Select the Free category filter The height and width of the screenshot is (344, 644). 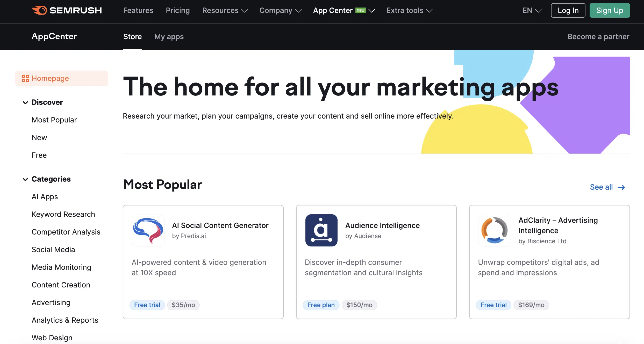coord(39,155)
